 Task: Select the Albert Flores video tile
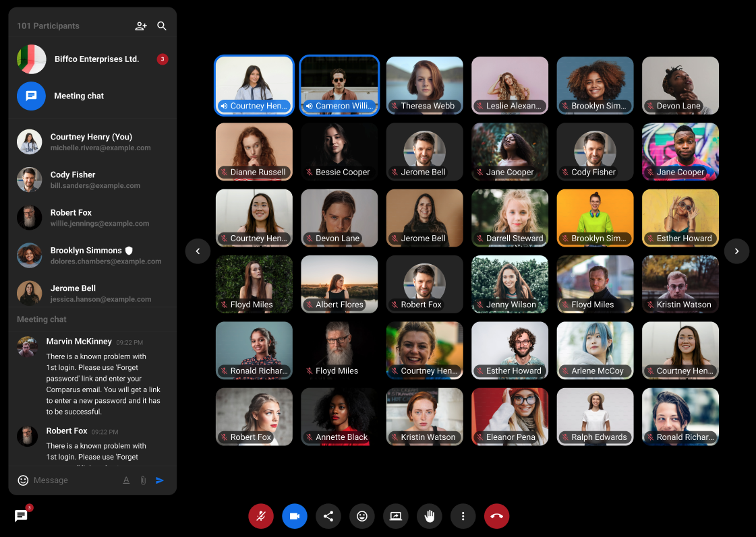coord(339,284)
